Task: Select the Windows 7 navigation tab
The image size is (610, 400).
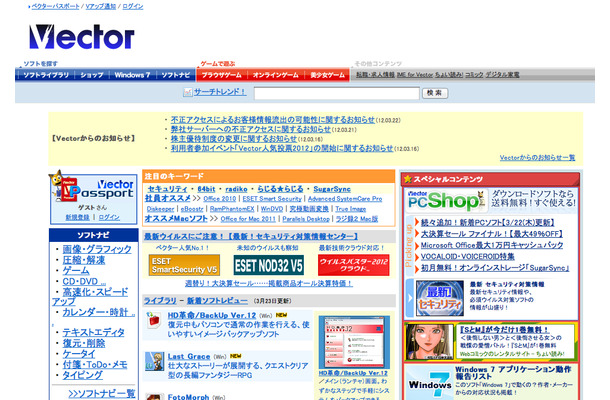Action: click(x=132, y=75)
